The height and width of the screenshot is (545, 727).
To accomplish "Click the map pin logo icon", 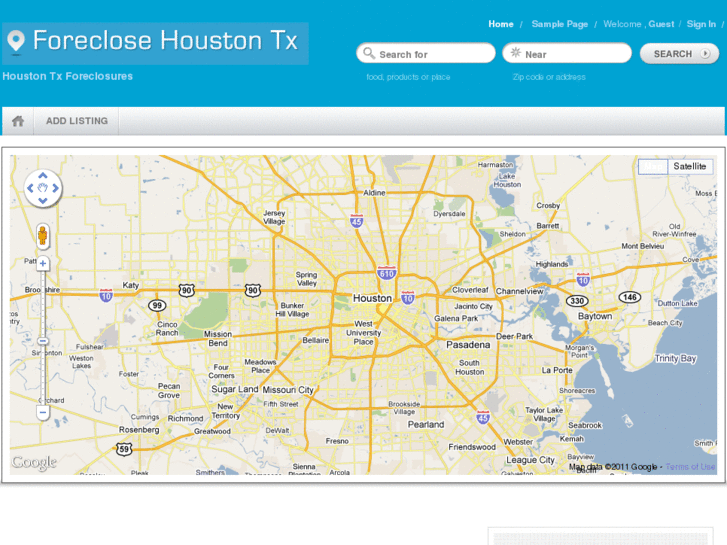I will (x=16, y=42).
